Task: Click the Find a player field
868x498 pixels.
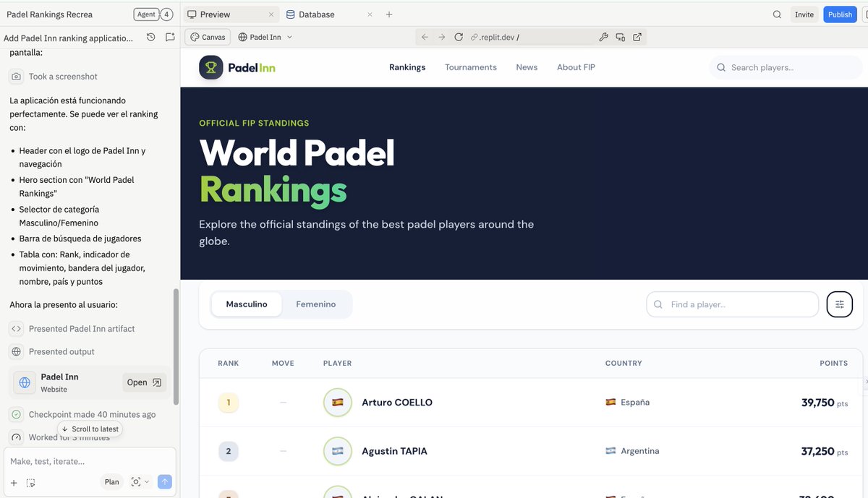Action: point(732,304)
